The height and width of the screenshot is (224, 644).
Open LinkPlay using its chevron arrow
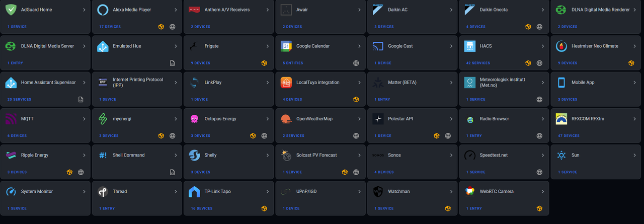pyautogui.click(x=268, y=82)
